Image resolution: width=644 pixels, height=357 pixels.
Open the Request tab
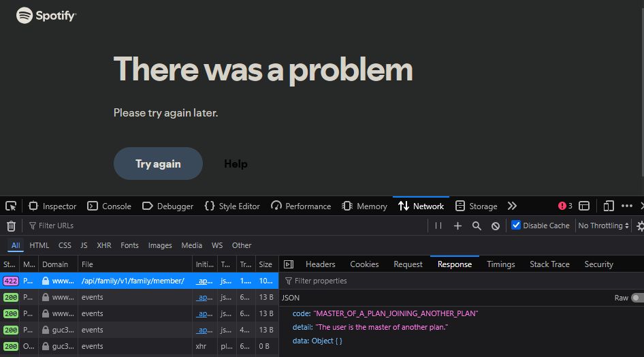coord(408,264)
